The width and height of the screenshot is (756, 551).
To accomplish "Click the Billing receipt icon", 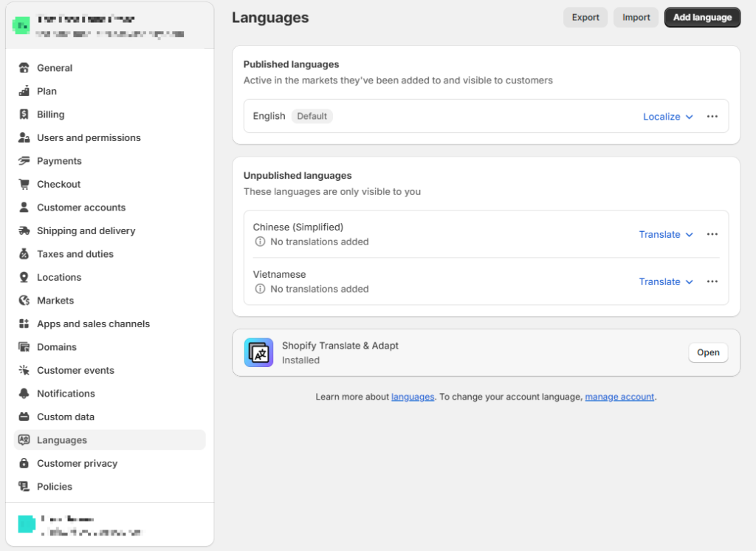I will pyautogui.click(x=24, y=114).
